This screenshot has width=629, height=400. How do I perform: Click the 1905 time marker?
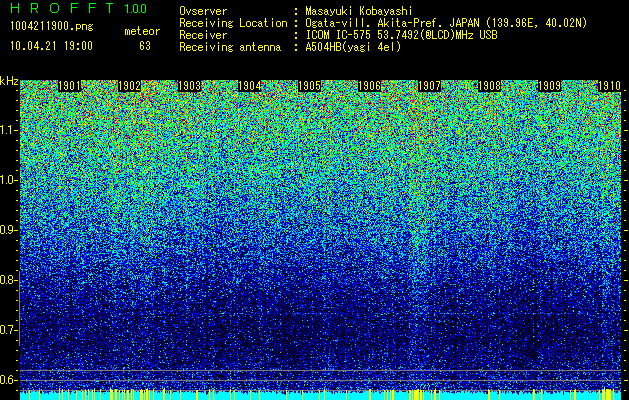[x=309, y=86]
